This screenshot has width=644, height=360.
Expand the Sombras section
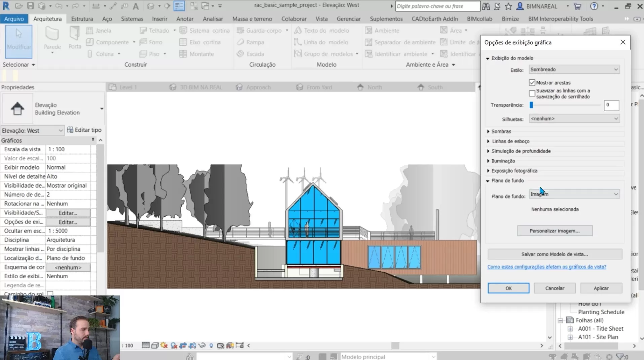[x=488, y=131]
